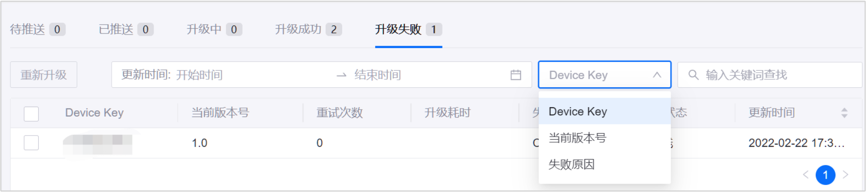
Task: Collapse the Device Key dropdown chevron
Action: tap(657, 75)
